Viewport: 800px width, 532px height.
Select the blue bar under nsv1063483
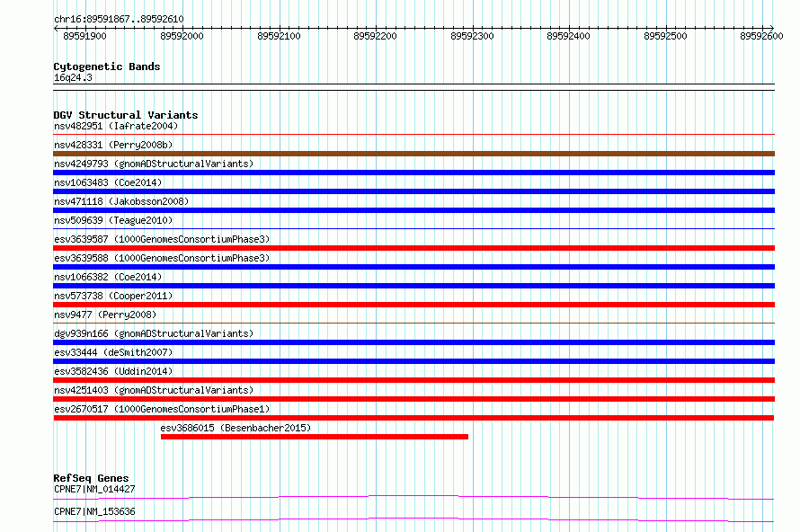pos(413,191)
